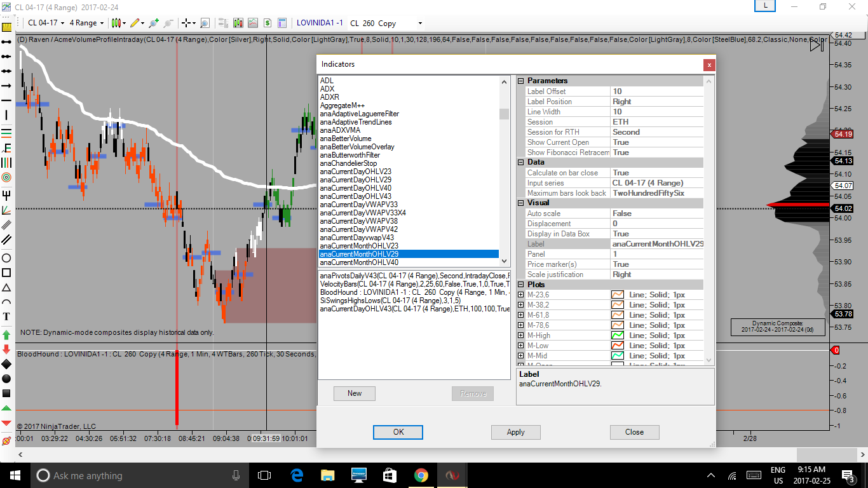Select the green arrow up marker tool
The height and width of the screenshot is (488, 868).
tap(7, 334)
